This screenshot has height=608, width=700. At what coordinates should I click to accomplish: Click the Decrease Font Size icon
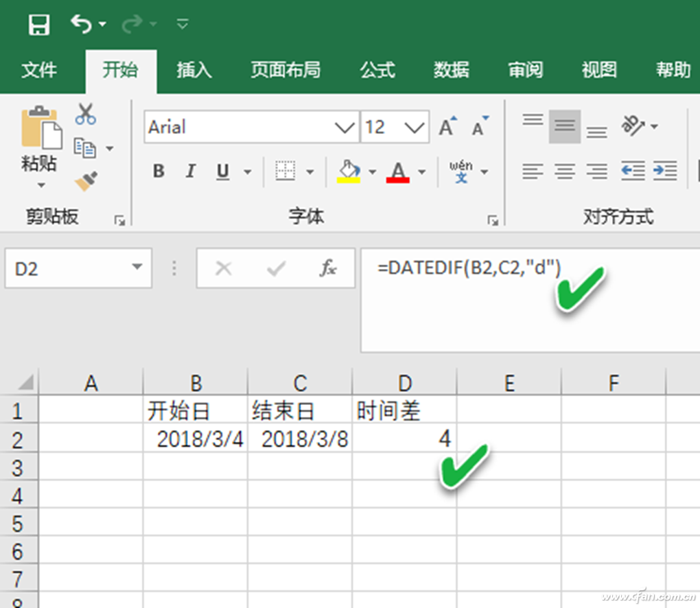(x=480, y=127)
